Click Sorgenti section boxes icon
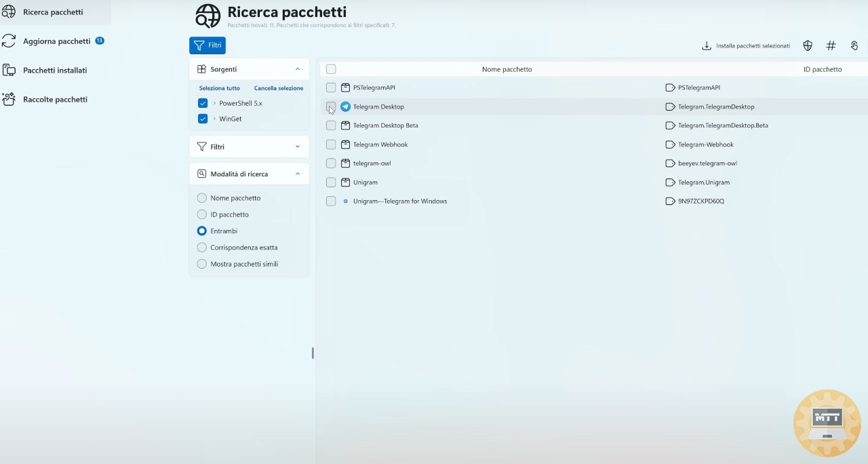868x464 pixels. click(201, 69)
